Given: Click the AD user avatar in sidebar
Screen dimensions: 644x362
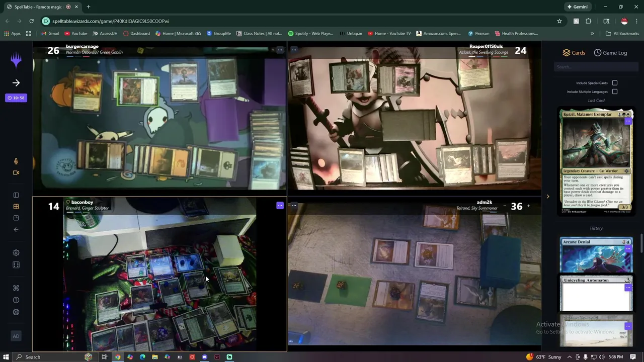Looking at the screenshot, I should click(x=16, y=336).
